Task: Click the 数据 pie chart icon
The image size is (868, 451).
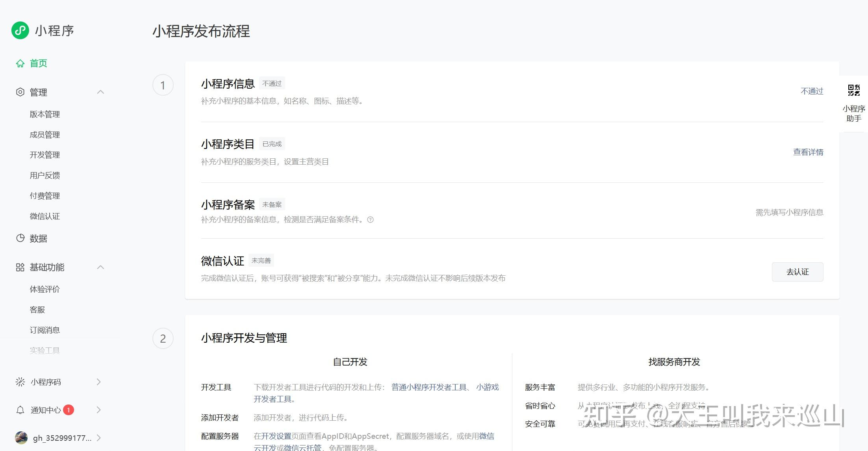Action: 20,238
